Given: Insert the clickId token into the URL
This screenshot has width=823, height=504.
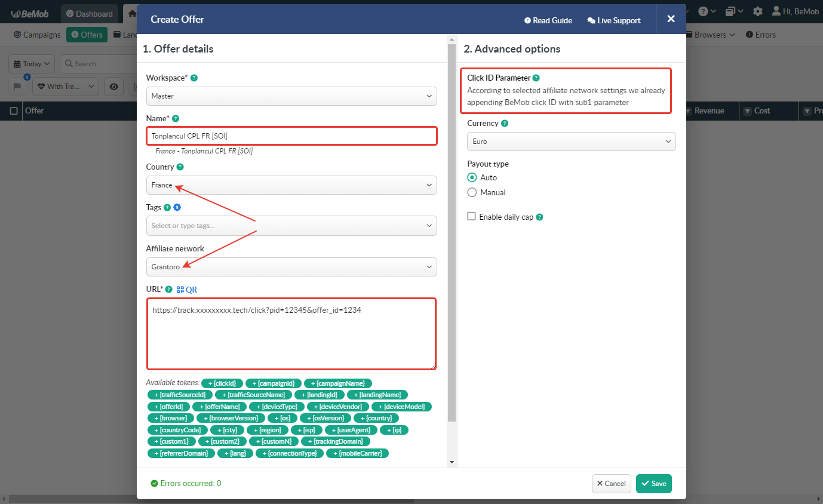Looking at the screenshot, I should point(222,383).
